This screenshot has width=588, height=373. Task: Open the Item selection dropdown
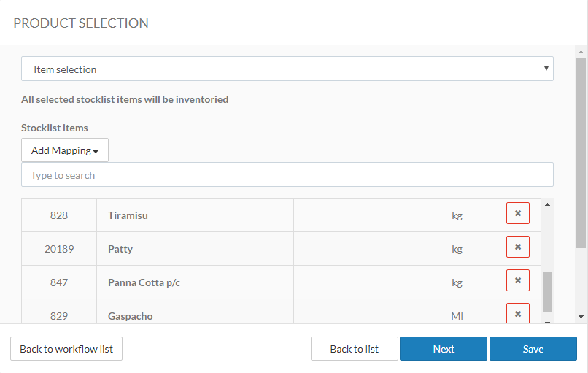click(287, 69)
